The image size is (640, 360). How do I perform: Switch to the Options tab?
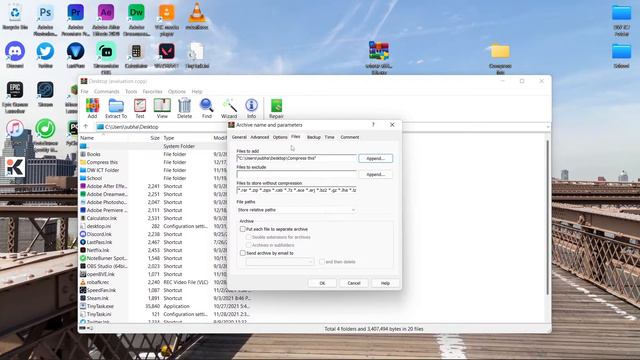280,137
